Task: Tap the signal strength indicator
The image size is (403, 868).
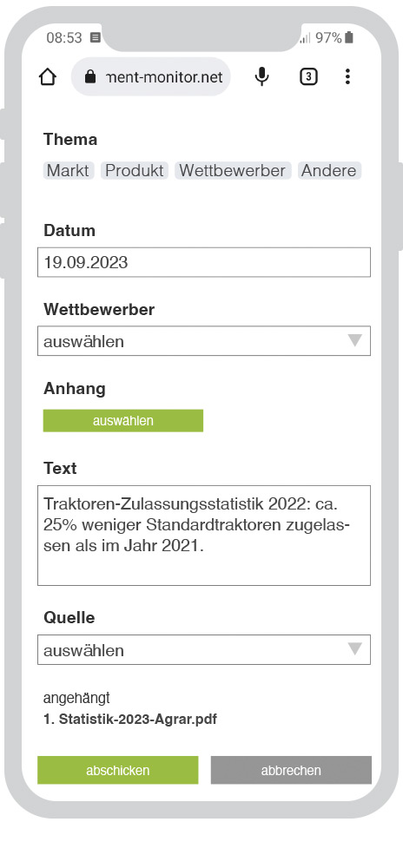Action: click(x=306, y=38)
